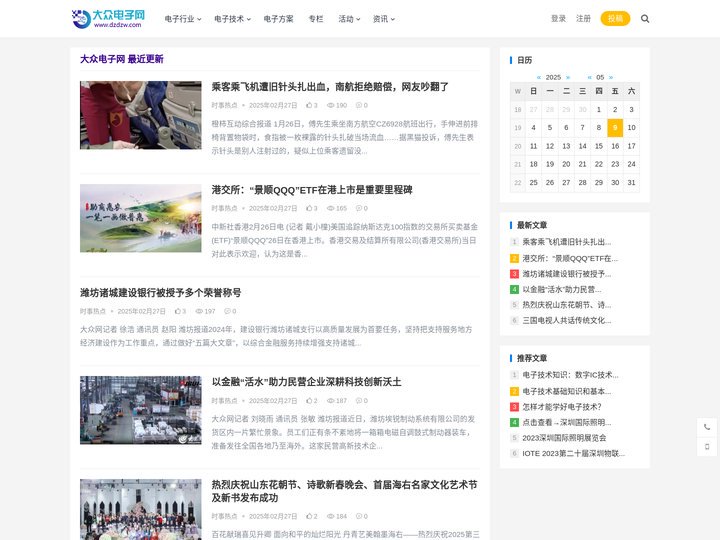This screenshot has height=540, width=720.
Task: Select date 20 in calendar
Action: point(566,164)
